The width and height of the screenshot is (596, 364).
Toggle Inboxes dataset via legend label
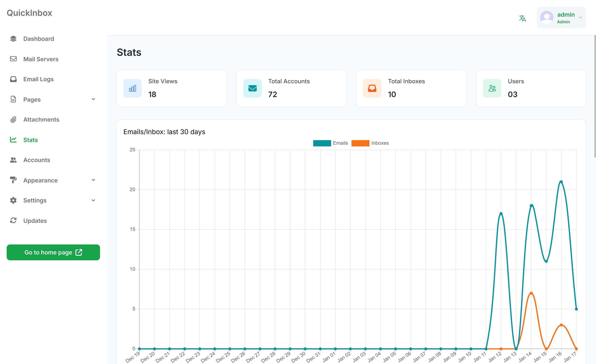click(380, 143)
